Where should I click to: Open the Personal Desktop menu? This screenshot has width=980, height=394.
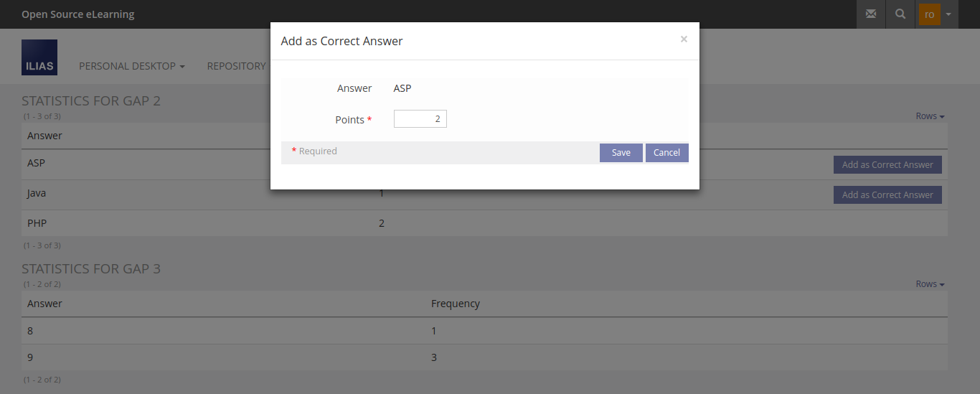[x=131, y=66]
